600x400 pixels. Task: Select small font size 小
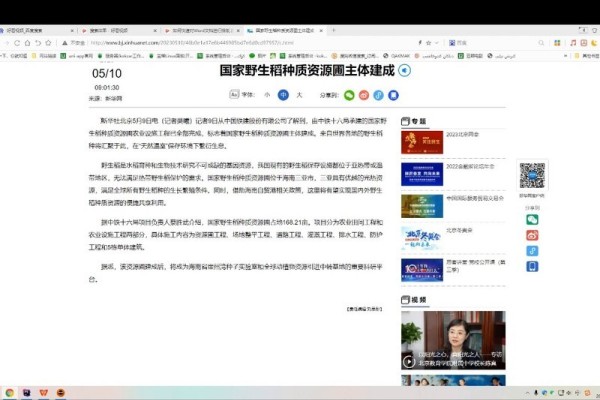pos(267,95)
